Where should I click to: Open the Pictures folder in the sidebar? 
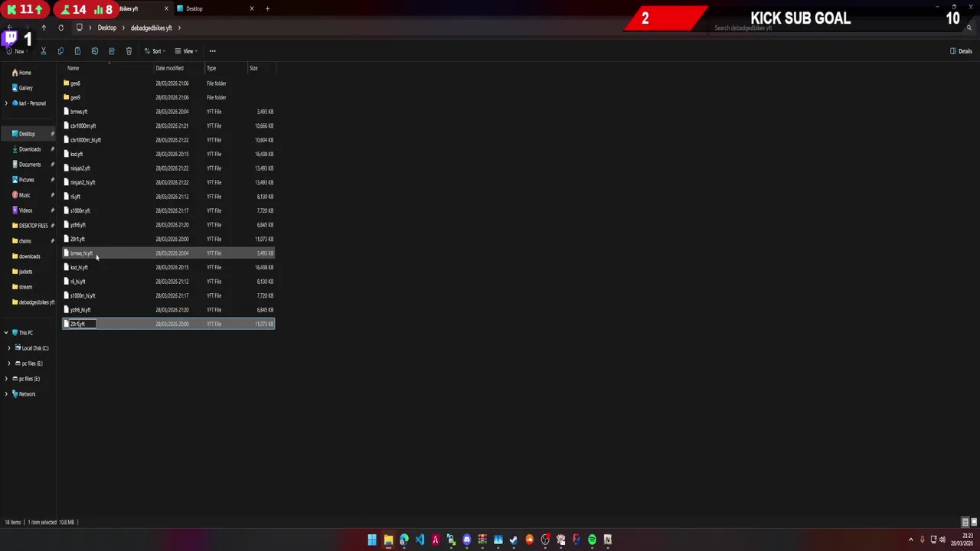23,180
